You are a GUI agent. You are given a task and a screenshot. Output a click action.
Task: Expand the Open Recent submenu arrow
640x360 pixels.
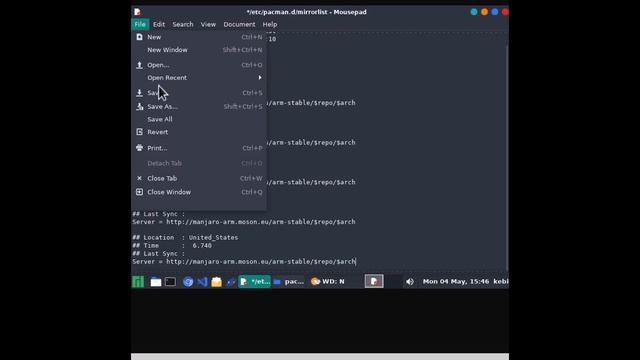pyautogui.click(x=260, y=78)
